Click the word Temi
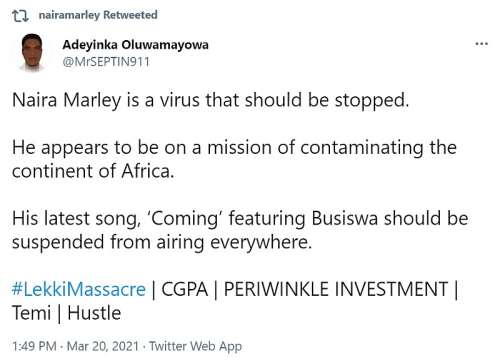The height and width of the screenshot is (364, 500). pos(32,313)
